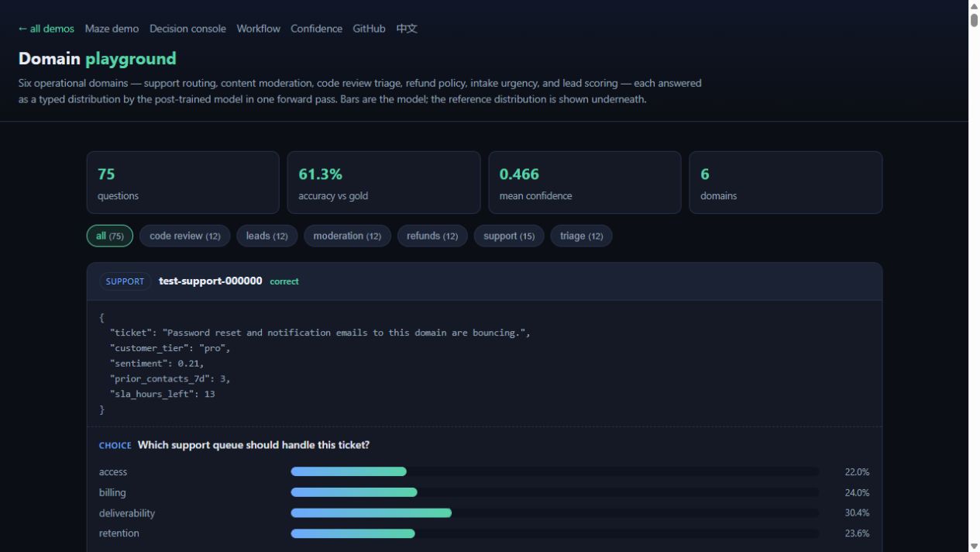This screenshot has height=552, width=980.
Task: Click the 'billing' option label
Action: point(112,492)
